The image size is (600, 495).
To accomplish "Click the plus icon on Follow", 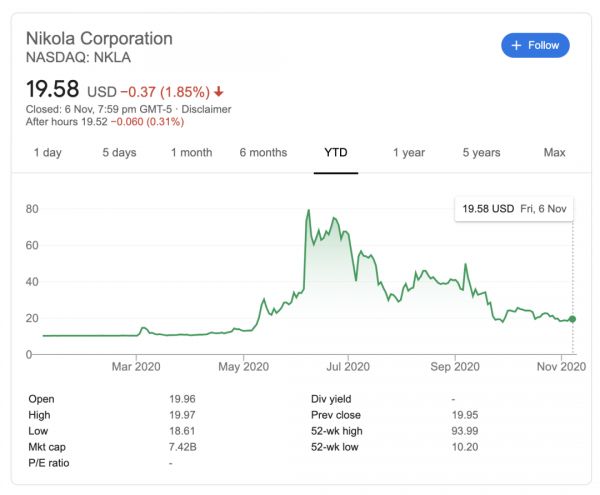I will pos(516,45).
